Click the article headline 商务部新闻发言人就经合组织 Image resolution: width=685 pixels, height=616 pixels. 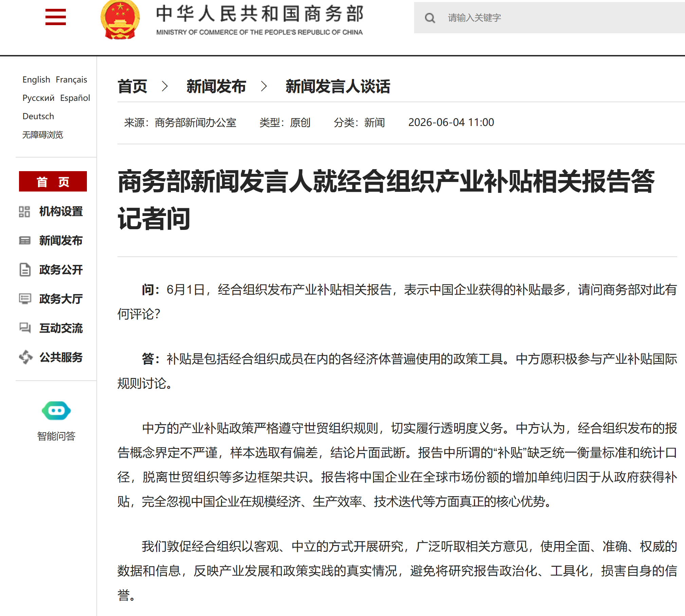[386, 200]
